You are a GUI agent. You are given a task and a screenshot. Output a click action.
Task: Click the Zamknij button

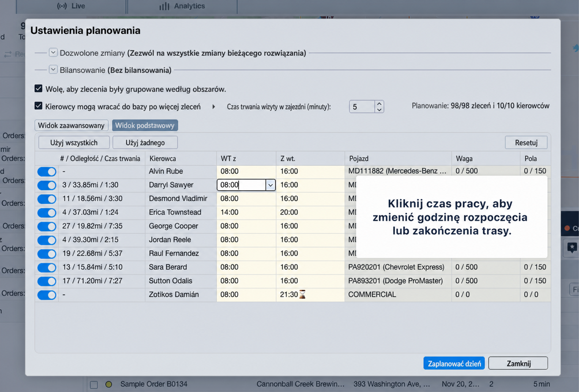pyautogui.click(x=518, y=363)
